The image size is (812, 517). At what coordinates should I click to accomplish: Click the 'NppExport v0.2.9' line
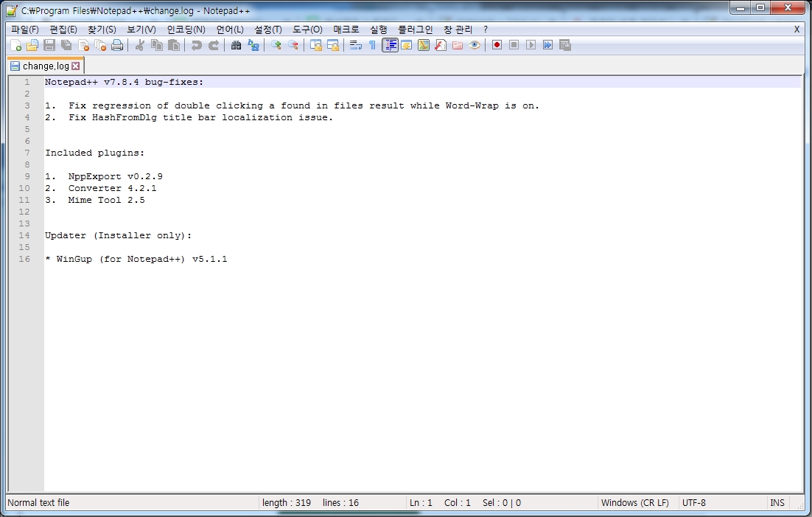coord(104,176)
